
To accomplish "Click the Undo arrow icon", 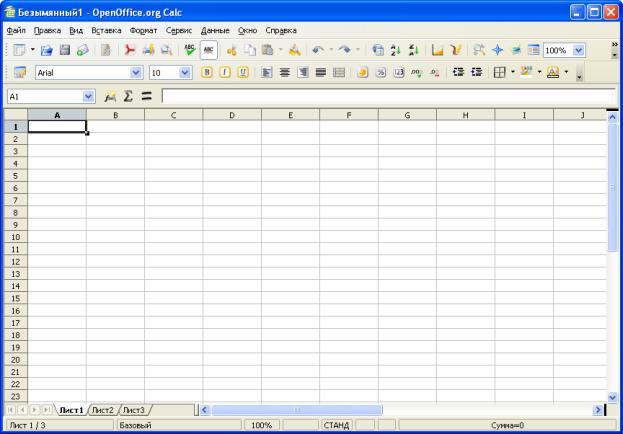I will (x=318, y=50).
